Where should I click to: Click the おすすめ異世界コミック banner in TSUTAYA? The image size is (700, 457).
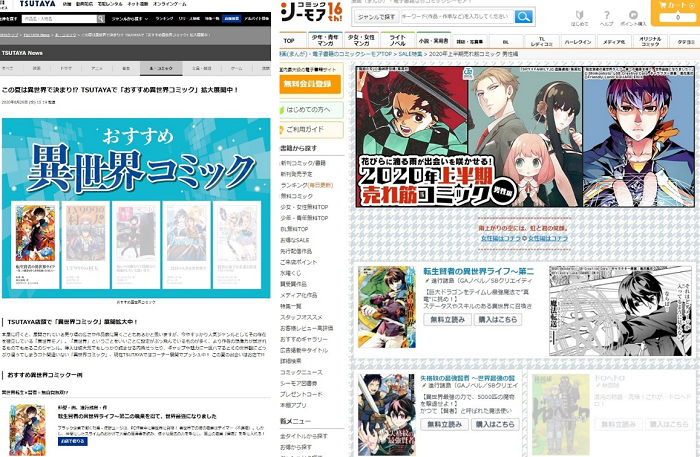(136, 208)
